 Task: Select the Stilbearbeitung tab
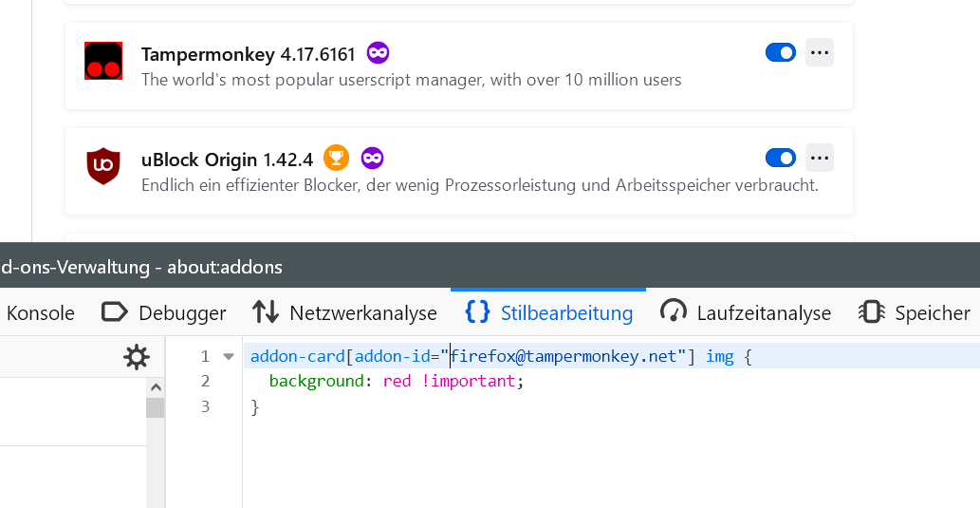[x=549, y=312]
